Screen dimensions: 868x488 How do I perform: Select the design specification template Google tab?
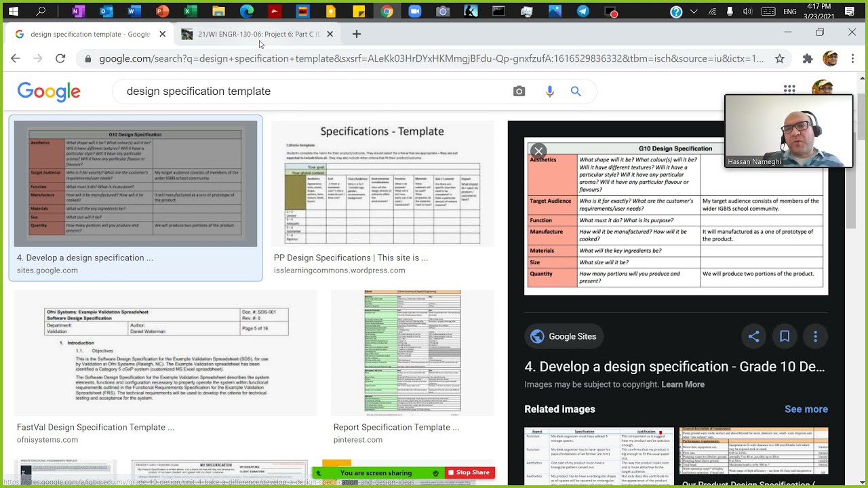(x=90, y=34)
